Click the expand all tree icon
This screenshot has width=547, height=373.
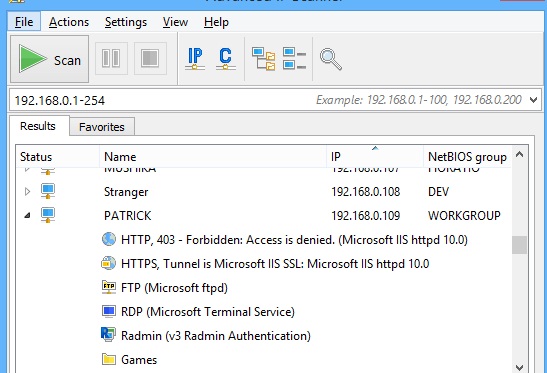point(263,59)
